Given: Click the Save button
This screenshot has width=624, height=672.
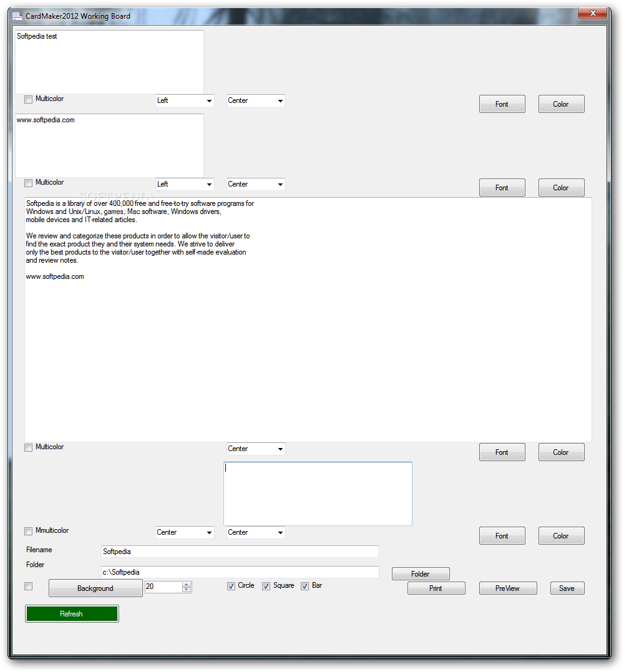Looking at the screenshot, I should point(567,588).
